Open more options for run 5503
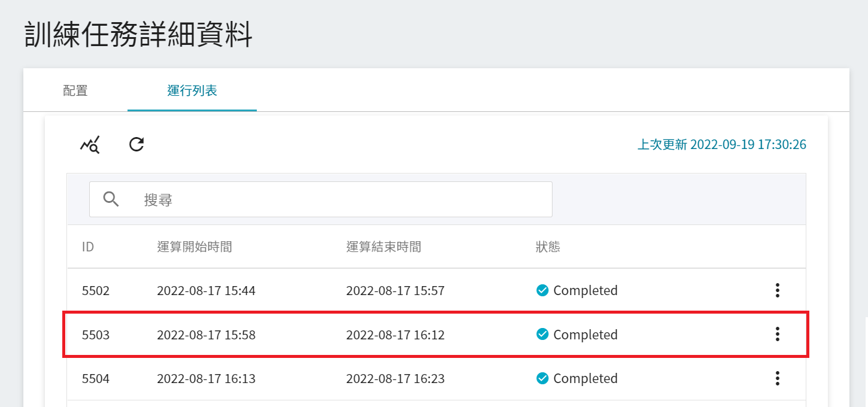Viewport: 868px width, 407px height. pyautogui.click(x=777, y=335)
